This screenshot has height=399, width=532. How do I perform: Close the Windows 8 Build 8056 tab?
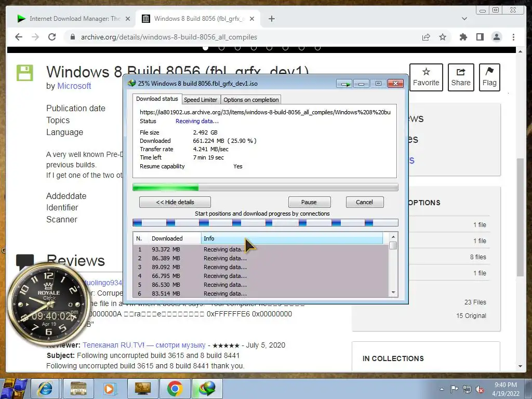click(252, 19)
